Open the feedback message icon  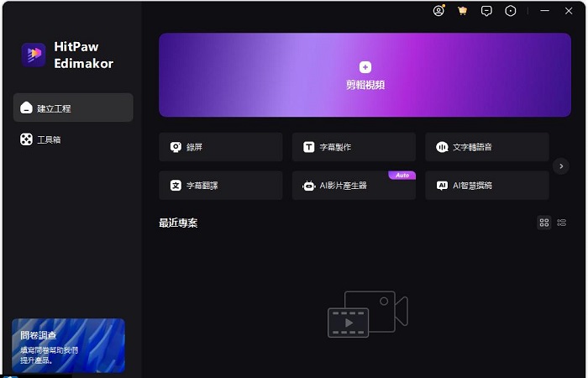pyautogui.click(x=486, y=11)
